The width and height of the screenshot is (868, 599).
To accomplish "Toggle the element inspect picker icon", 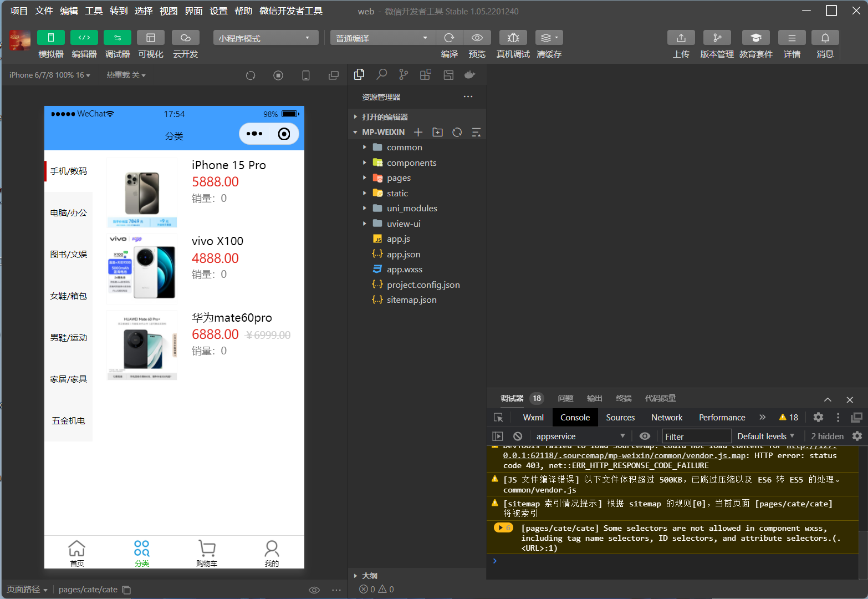I will tap(498, 418).
